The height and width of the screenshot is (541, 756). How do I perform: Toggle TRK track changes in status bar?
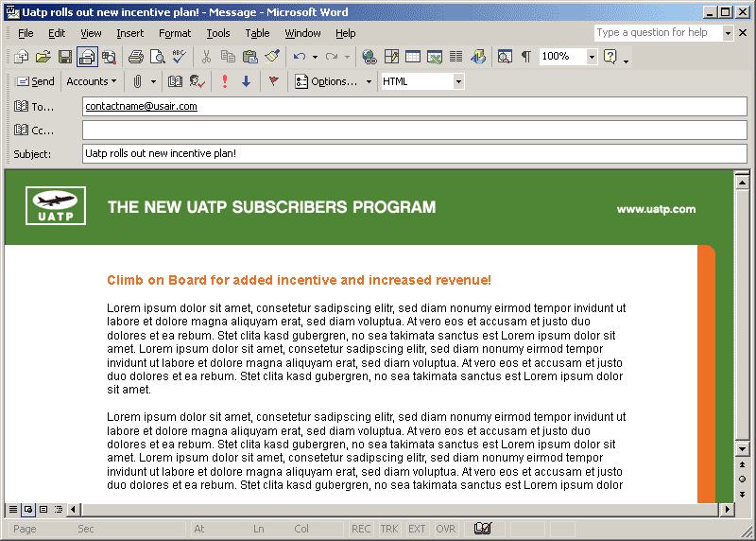[389, 530]
